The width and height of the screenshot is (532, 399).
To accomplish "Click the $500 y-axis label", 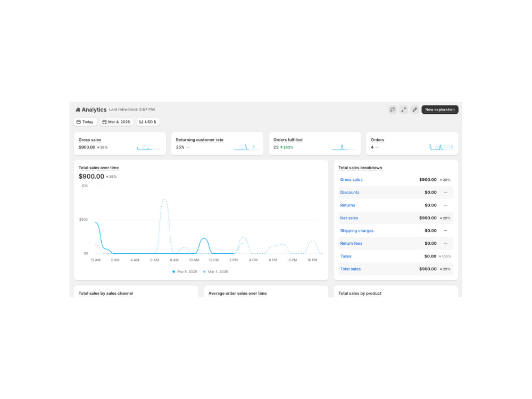I will (x=84, y=220).
